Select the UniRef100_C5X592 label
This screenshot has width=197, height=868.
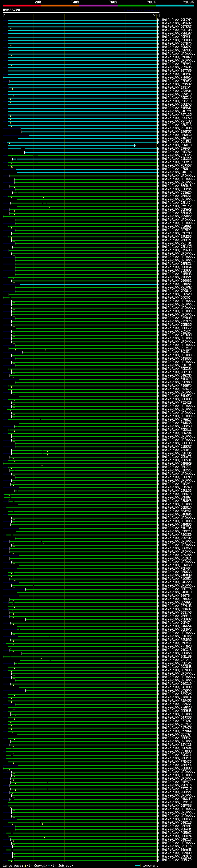(x=177, y=84)
